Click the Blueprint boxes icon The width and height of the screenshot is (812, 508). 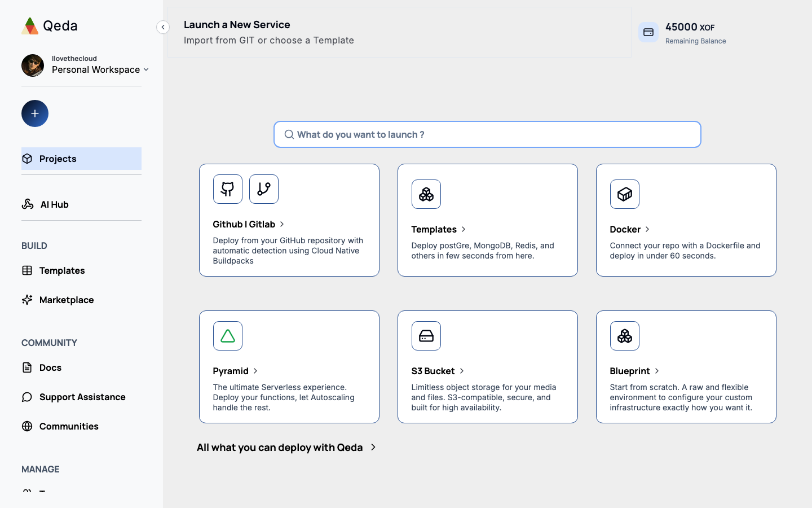coord(625,336)
